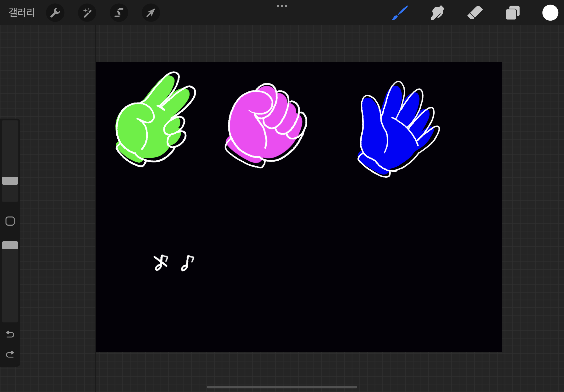Tap the three-dot multitasking menu
The height and width of the screenshot is (392, 564).
pyautogui.click(x=282, y=6)
